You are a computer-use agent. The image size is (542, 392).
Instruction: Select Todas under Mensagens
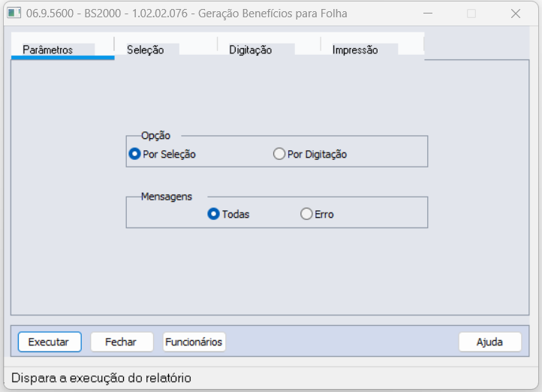coord(228,214)
